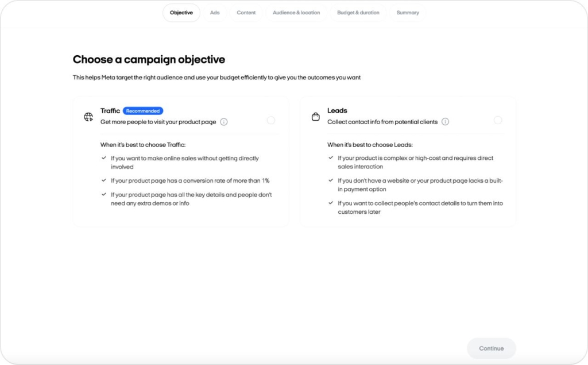The height and width of the screenshot is (365, 588).
Task: Click the bag icon on the Leads card
Action: point(316,116)
